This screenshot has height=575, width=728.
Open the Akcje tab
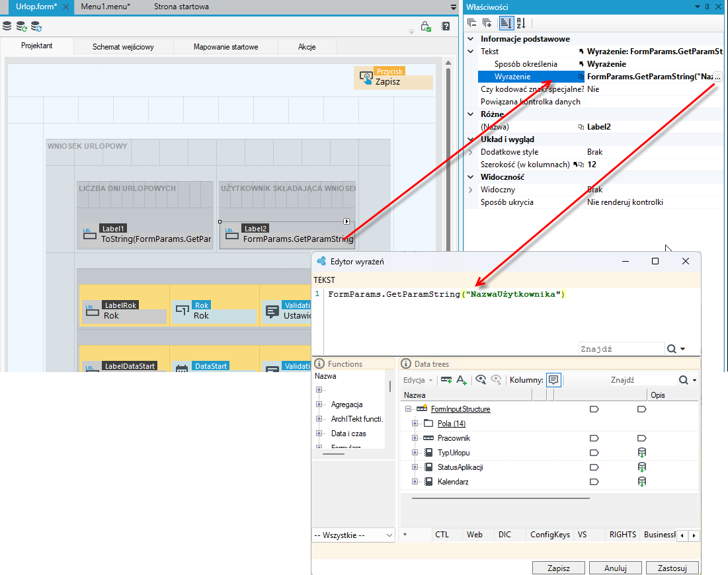307,47
